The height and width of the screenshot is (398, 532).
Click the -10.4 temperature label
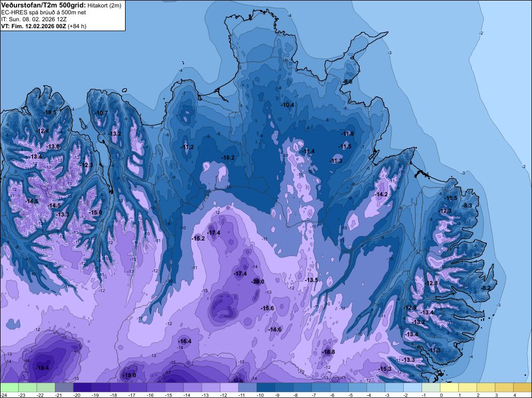pyautogui.click(x=288, y=105)
